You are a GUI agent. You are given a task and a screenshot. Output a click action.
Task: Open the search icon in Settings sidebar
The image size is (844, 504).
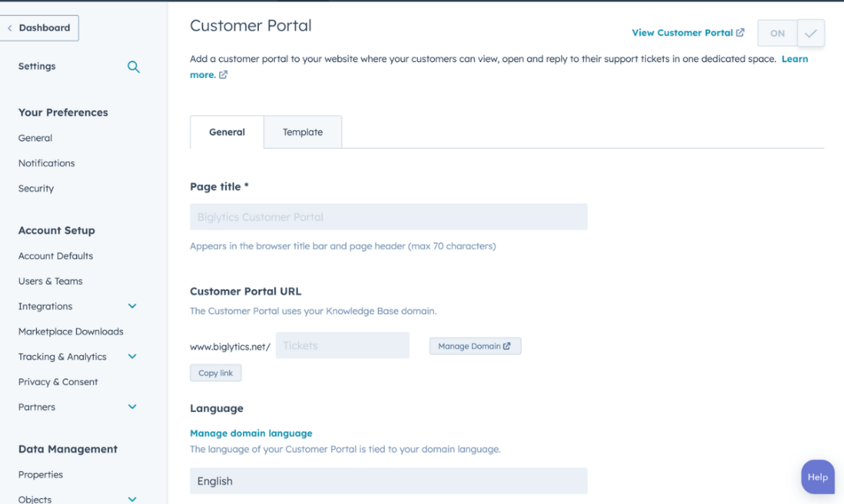pyautogui.click(x=133, y=67)
